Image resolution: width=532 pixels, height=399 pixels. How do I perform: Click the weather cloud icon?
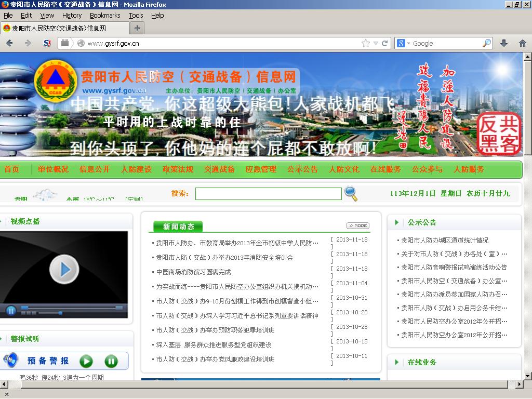pyautogui.click(x=45, y=195)
